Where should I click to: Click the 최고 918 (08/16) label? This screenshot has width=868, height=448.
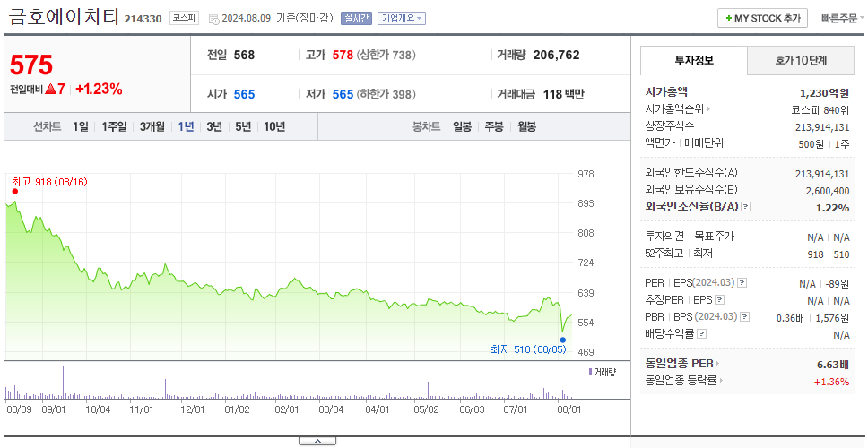tap(49, 181)
